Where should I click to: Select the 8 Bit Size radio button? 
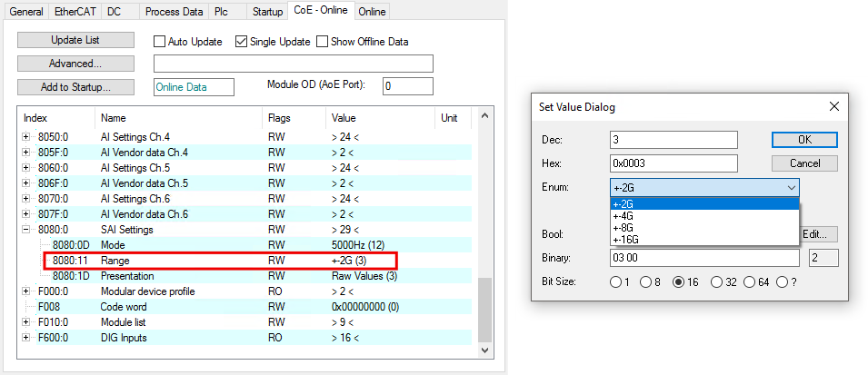click(645, 282)
